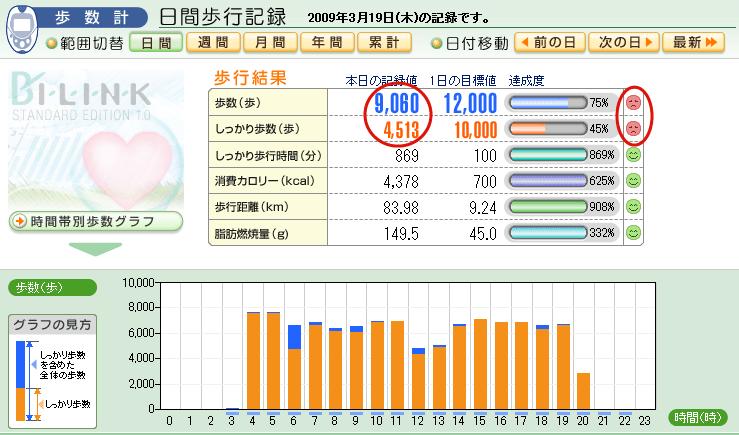
Task: Click the pedometer device icon
Action: [22, 29]
